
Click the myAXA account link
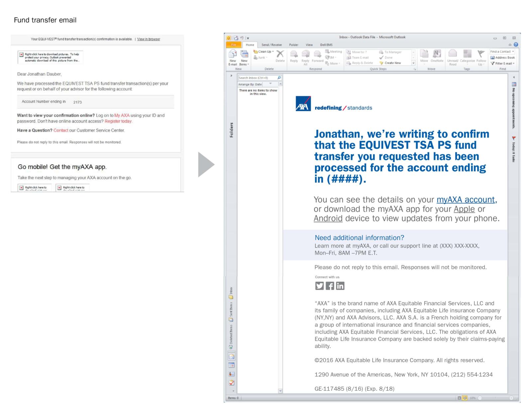466,200
